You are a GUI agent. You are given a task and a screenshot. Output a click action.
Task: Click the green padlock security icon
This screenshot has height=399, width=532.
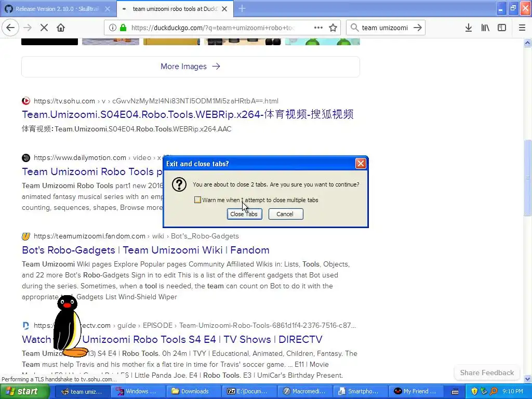[123, 28]
